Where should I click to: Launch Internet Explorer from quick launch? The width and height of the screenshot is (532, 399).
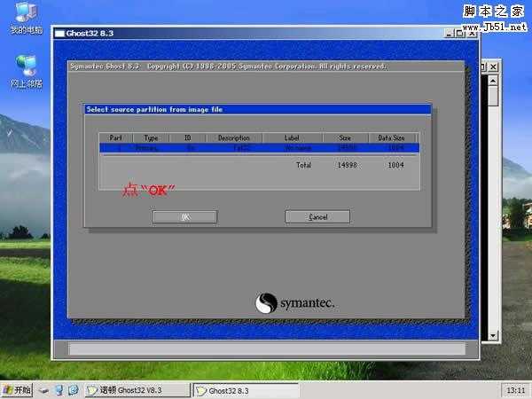click(74, 390)
